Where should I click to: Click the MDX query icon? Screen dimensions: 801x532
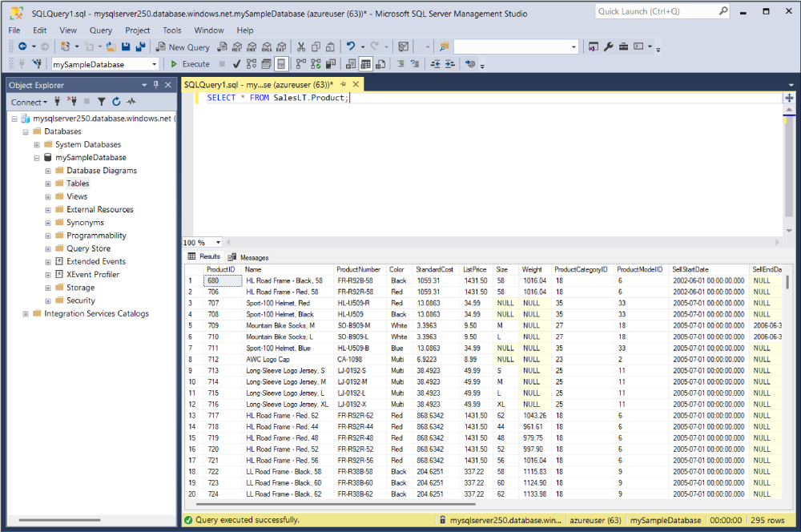click(x=237, y=46)
